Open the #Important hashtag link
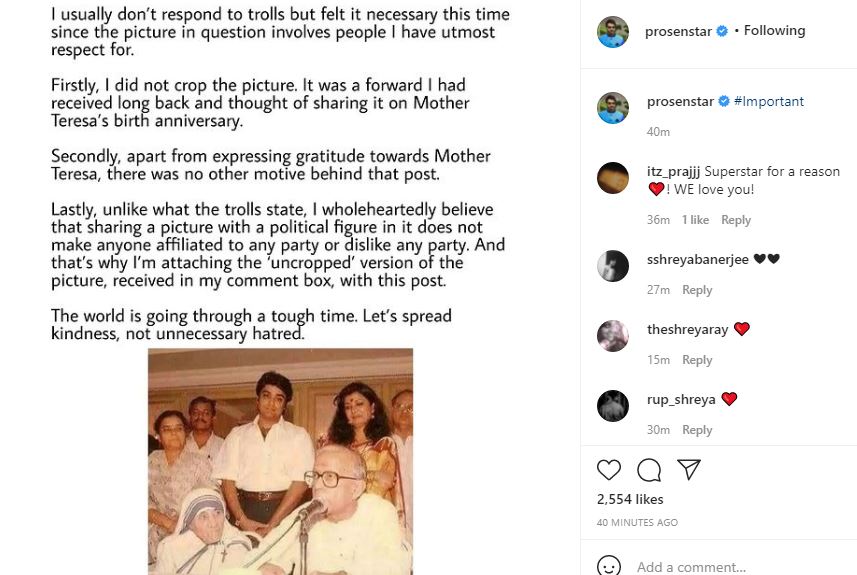This screenshot has width=857, height=575. [768, 101]
